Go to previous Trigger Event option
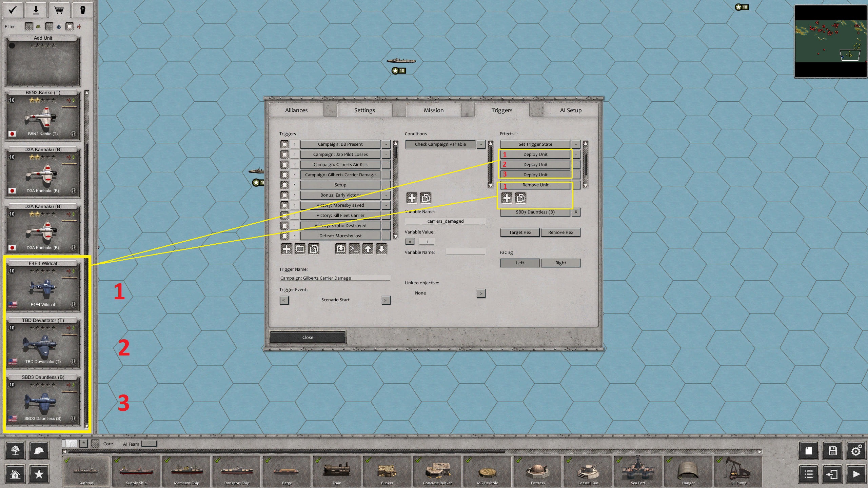 click(x=284, y=300)
